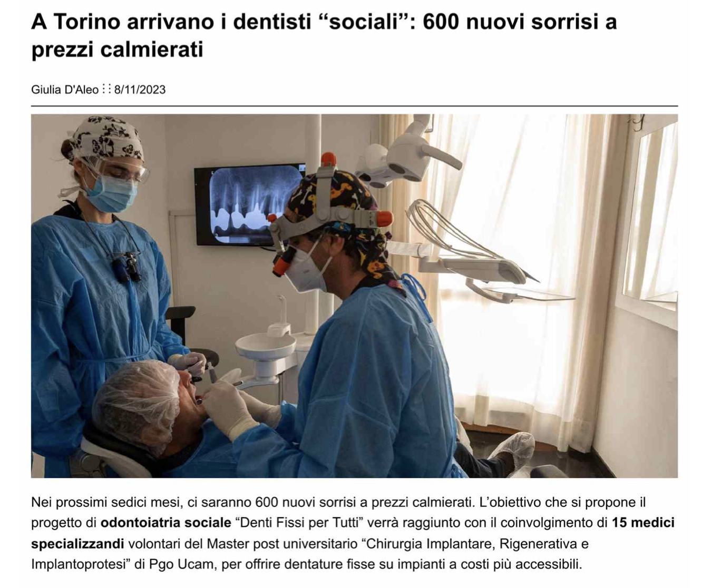Click the horizontal divider line under the byline
This screenshot has width=721, height=588.
[x=354, y=106]
